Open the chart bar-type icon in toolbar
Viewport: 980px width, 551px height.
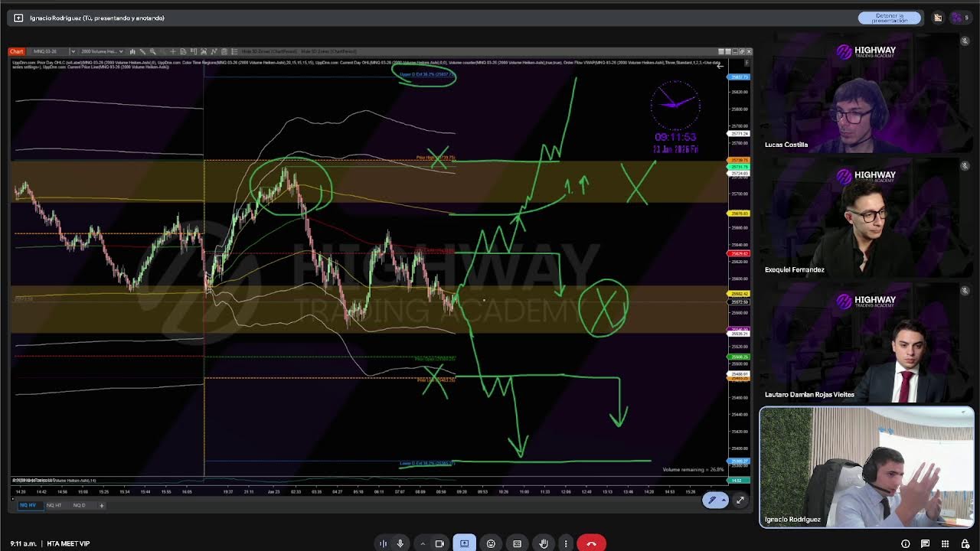[132, 51]
